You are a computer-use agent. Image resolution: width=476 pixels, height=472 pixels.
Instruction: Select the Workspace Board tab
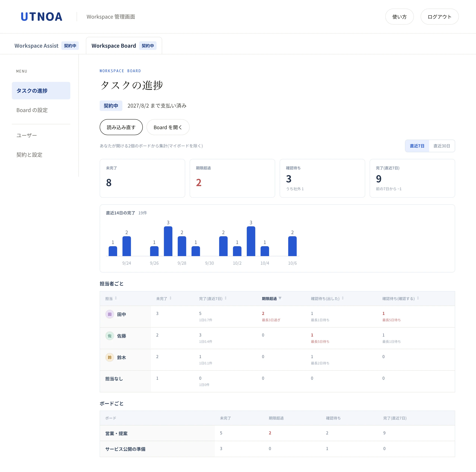coord(124,46)
